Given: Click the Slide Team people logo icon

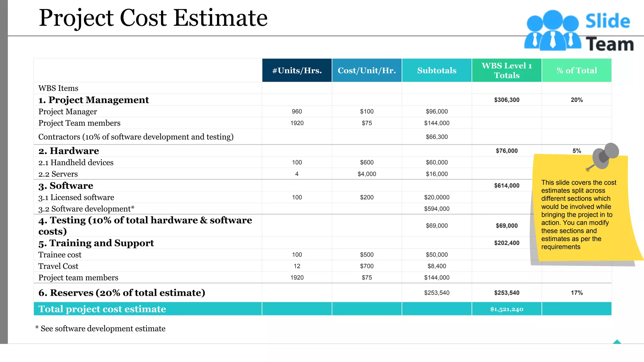Looking at the screenshot, I should pyautogui.click(x=552, y=30).
